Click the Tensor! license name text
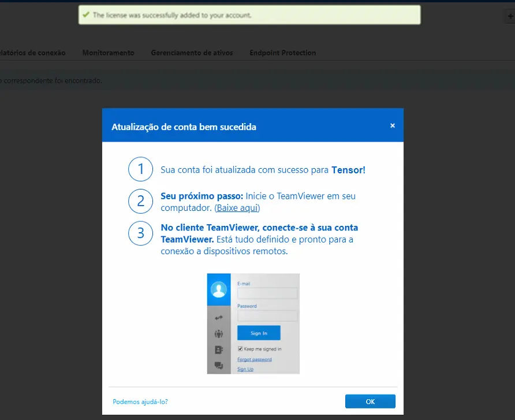515x420 pixels. tap(349, 170)
